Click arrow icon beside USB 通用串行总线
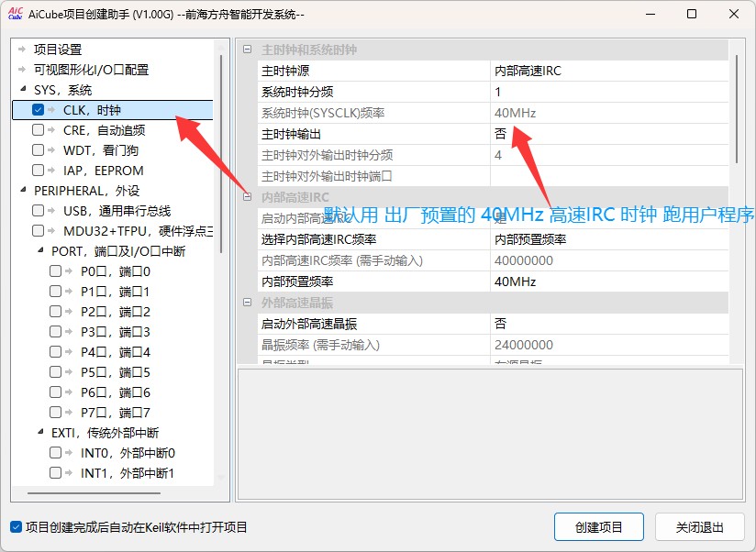Screen dimensions: 756x552 point(51,211)
